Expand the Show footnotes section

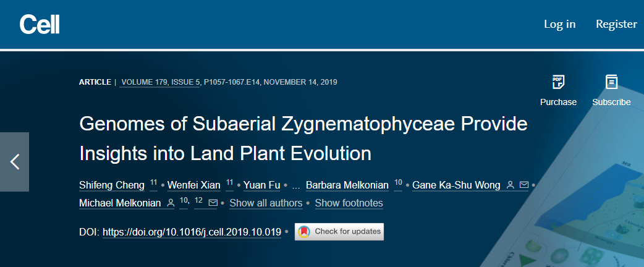(x=349, y=203)
